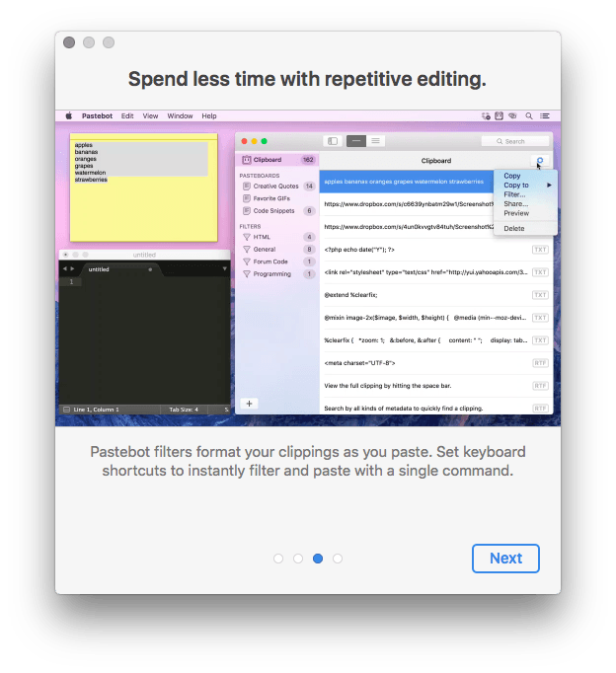Select the Forum Code filter group
This screenshot has height=673, width=616.
pos(276,262)
